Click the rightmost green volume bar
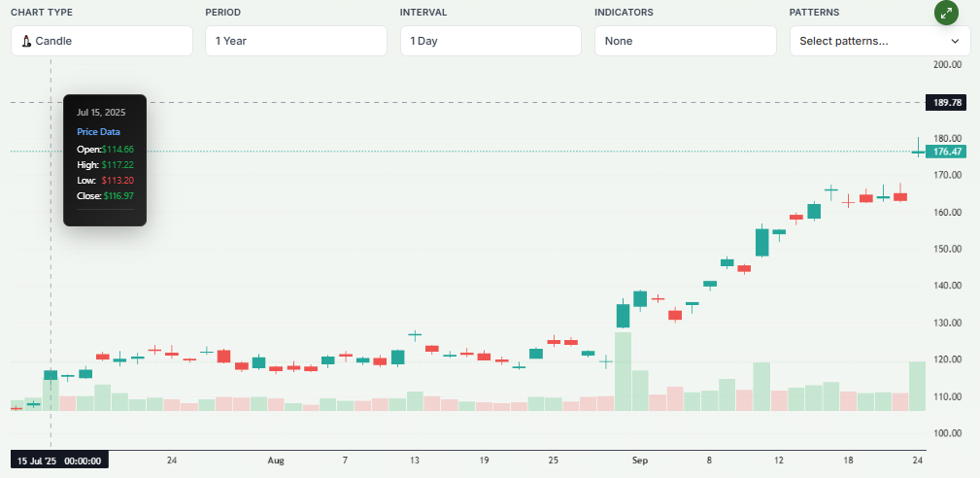The width and height of the screenshot is (980, 478). [x=918, y=386]
